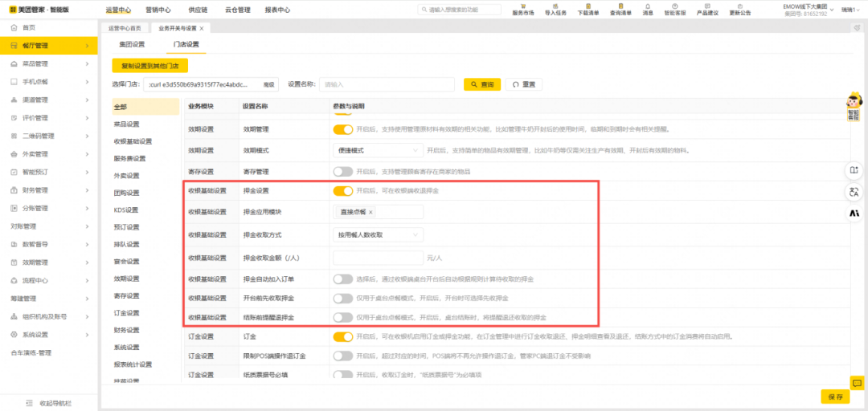Open the 更新公告 announcement icon
This screenshot has width=868, height=411.
click(740, 6)
